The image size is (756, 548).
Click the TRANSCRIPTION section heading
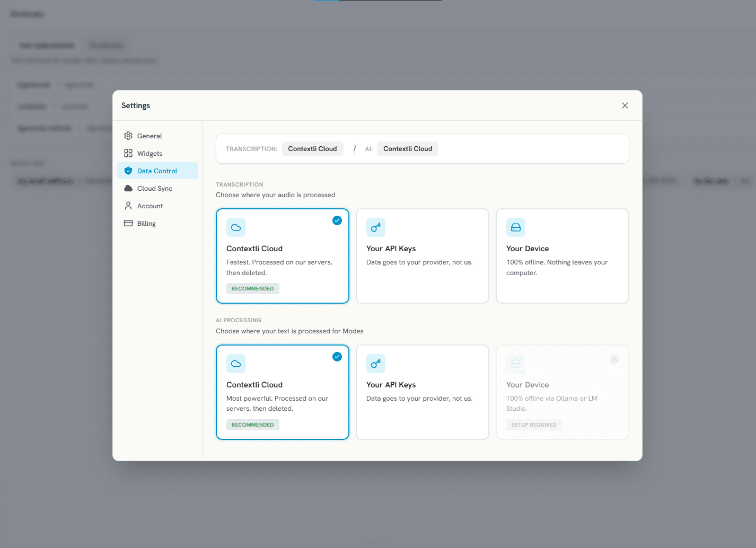click(240, 184)
